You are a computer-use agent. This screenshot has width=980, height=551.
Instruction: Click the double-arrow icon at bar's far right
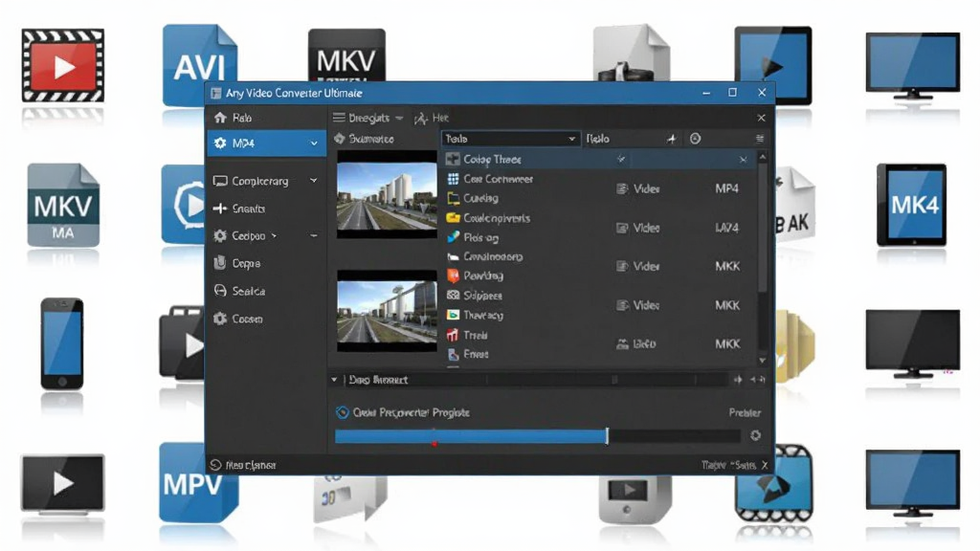coord(758,379)
